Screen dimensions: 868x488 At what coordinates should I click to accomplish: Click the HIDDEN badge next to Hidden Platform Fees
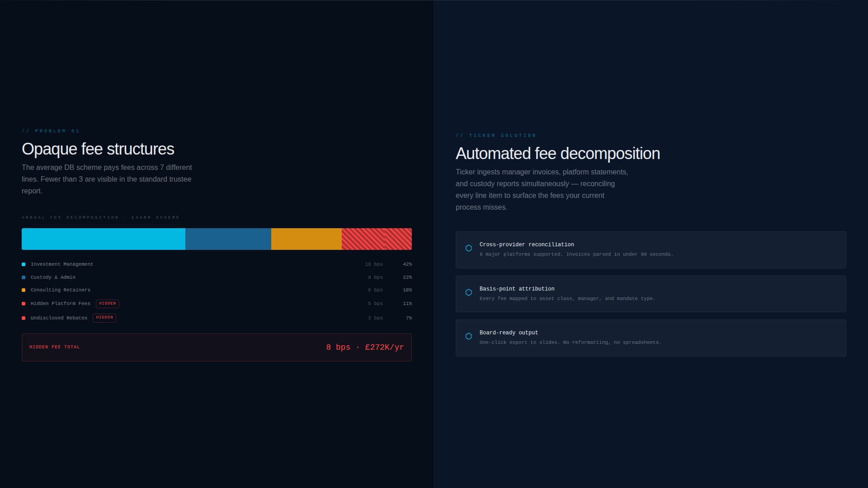pyautogui.click(x=108, y=304)
